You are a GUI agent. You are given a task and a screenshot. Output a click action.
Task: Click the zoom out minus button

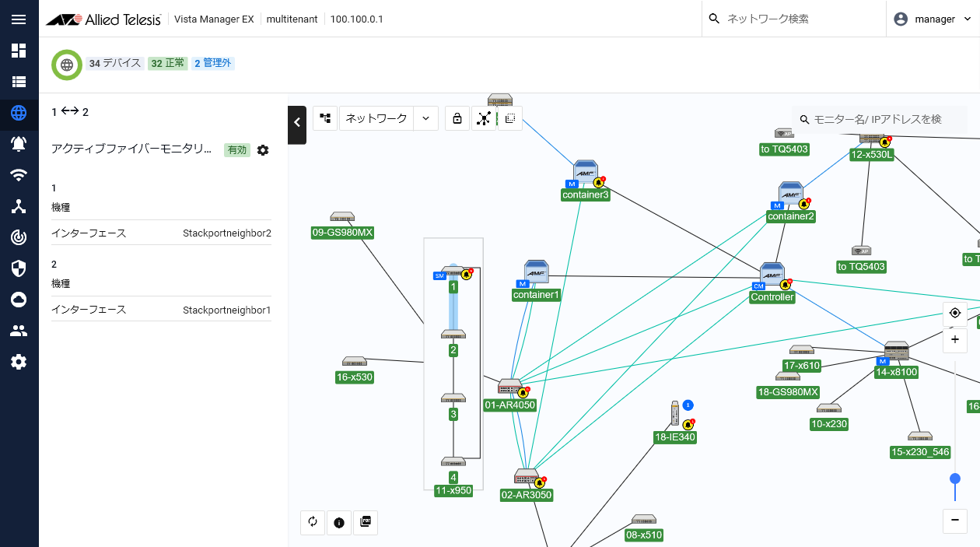(x=955, y=521)
